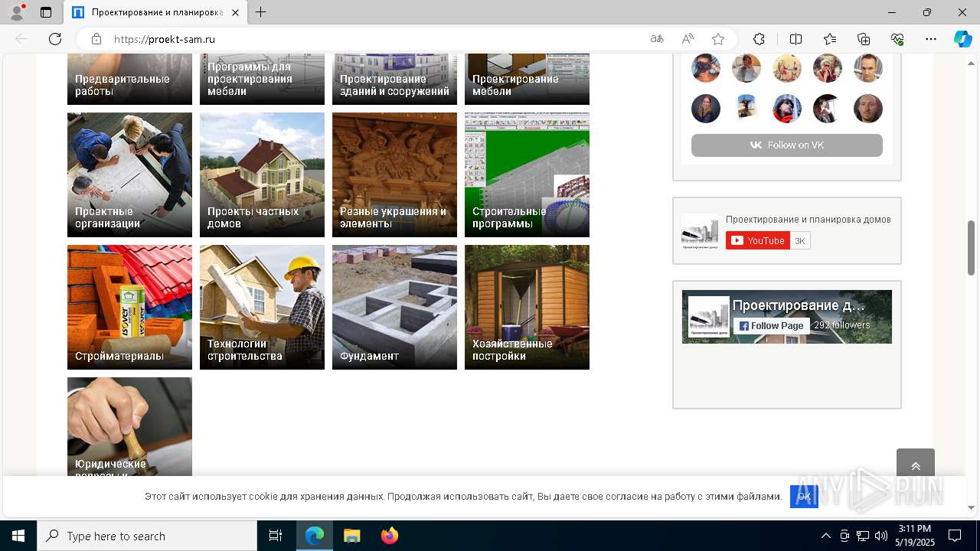
Task: Add this page to favorites star
Action: tap(718, 39)
